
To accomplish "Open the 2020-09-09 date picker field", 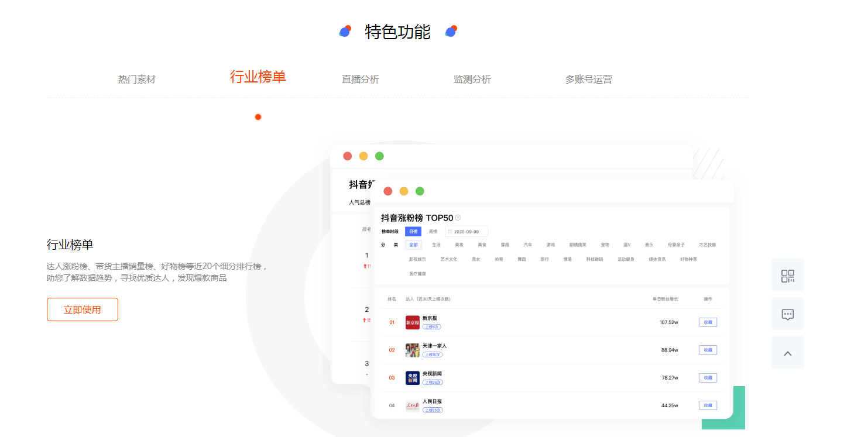I will click(x=466, y=232).
